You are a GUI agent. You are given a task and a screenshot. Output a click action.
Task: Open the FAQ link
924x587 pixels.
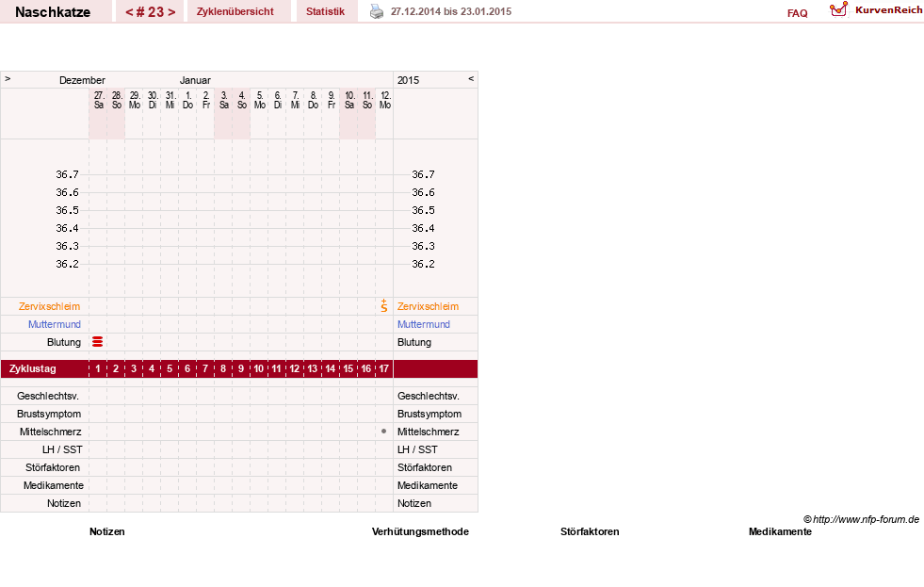[x=797, y=13]
